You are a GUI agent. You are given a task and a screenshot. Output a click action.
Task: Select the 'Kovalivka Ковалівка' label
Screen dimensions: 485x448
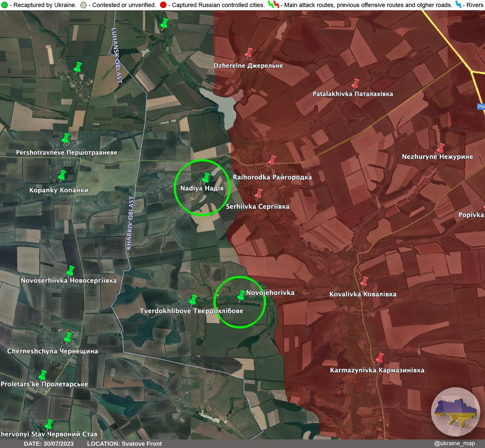[x=363, y=294]
